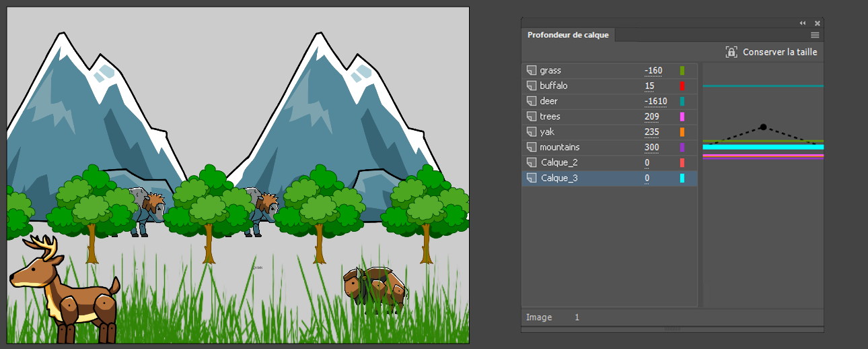Click the trees layer page icon

532,117
